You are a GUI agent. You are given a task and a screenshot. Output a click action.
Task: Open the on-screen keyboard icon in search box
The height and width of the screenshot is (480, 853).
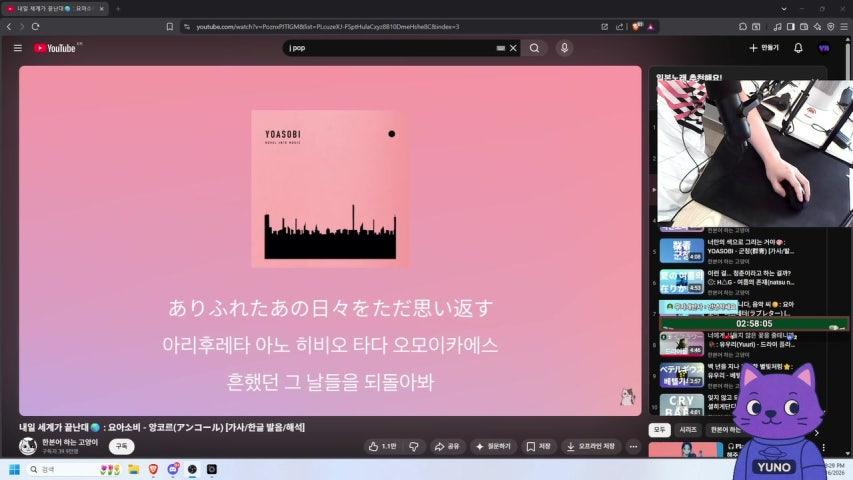click(x=500, y=48)
